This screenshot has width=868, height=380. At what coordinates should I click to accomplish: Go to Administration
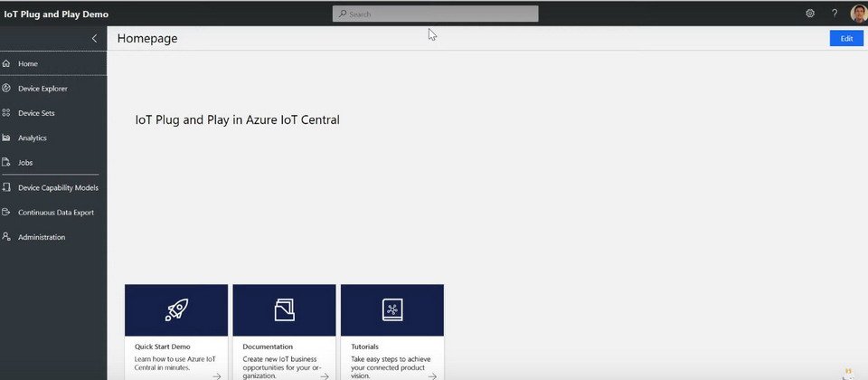pyautogui.click(x=53, y=237)
